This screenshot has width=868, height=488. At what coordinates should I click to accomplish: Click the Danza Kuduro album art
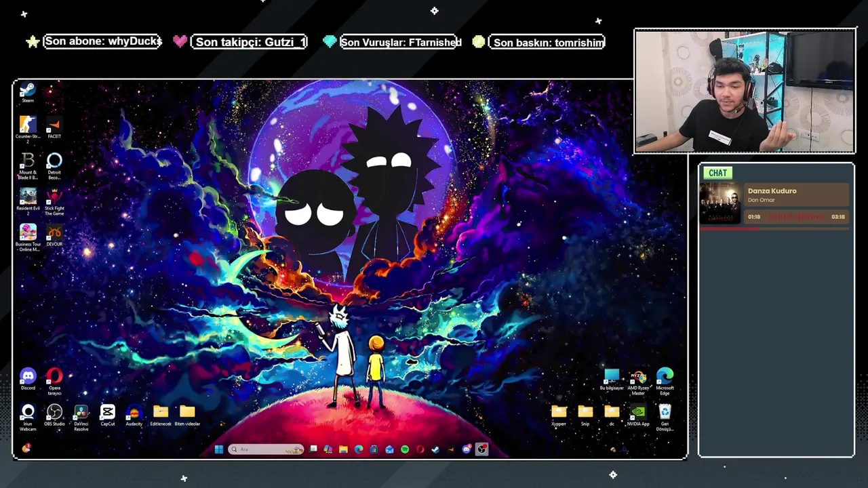click(x=720, y=203)
